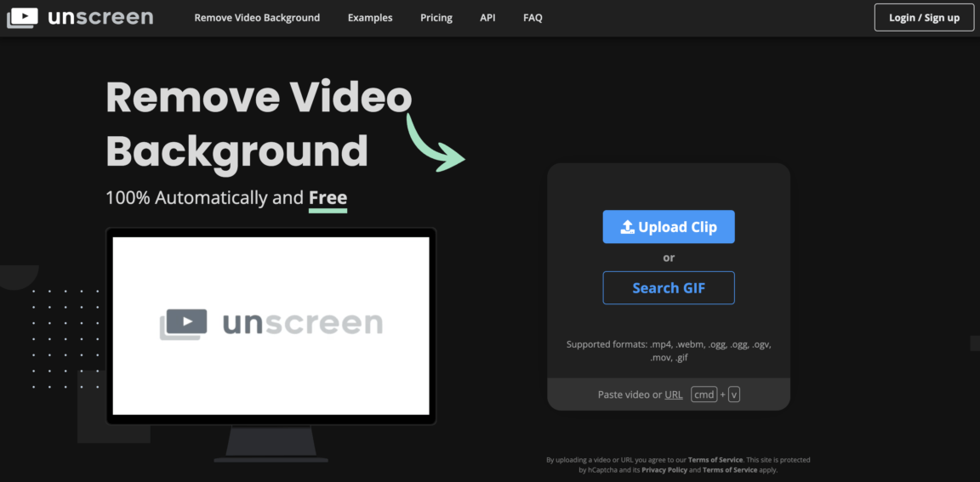Click the cmd key badge

click(x=704, y=394)
